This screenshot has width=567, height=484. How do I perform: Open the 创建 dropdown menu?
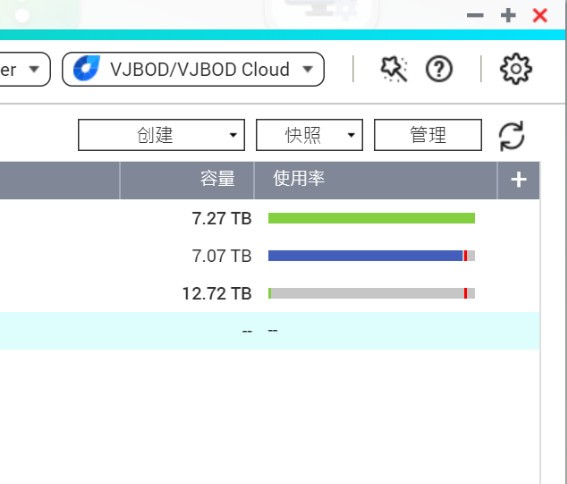(161, 135)
